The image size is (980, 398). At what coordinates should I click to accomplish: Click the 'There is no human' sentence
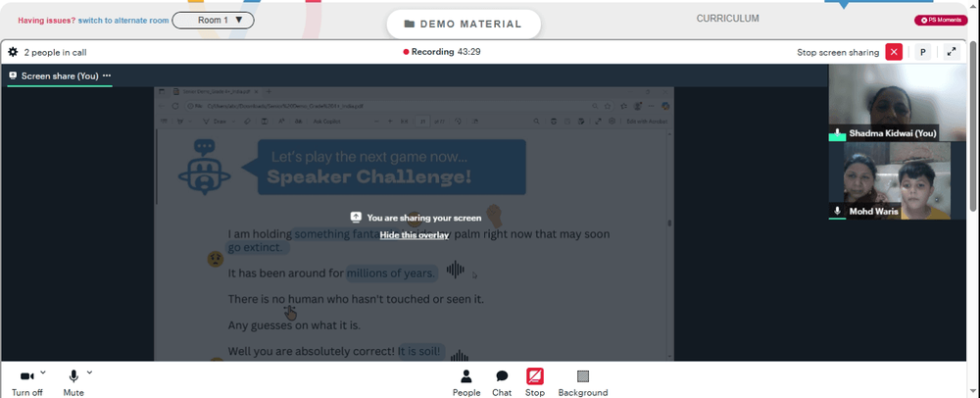pos(356,299)
